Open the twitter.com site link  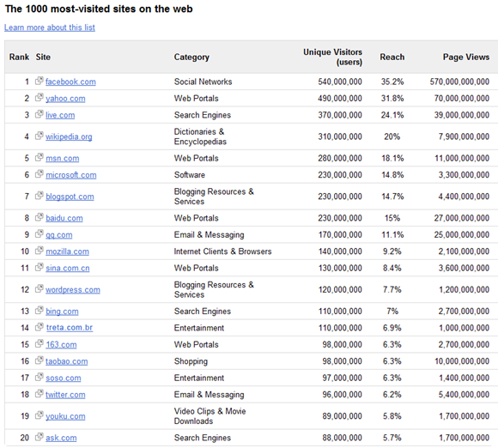point(65,395)
